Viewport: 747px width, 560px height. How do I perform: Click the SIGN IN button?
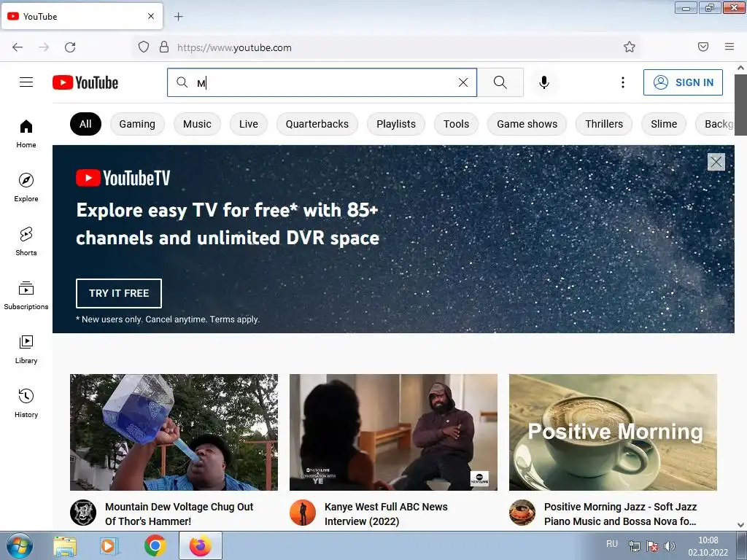(x=683, y=82)
